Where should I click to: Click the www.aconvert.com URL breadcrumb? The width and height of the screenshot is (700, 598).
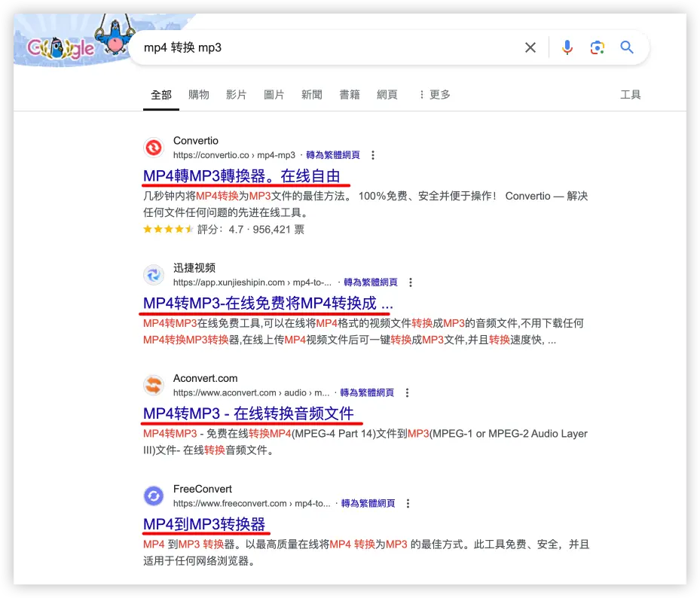pos(251,393)
